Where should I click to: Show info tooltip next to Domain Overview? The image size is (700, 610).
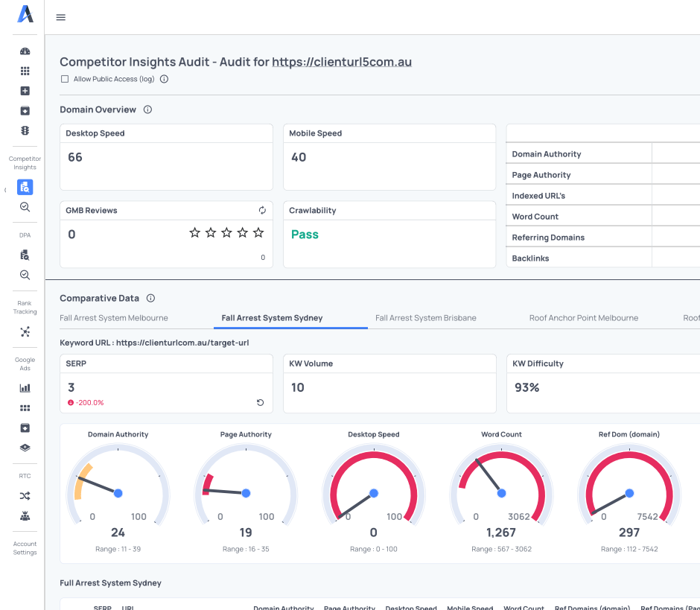[147, 109]
